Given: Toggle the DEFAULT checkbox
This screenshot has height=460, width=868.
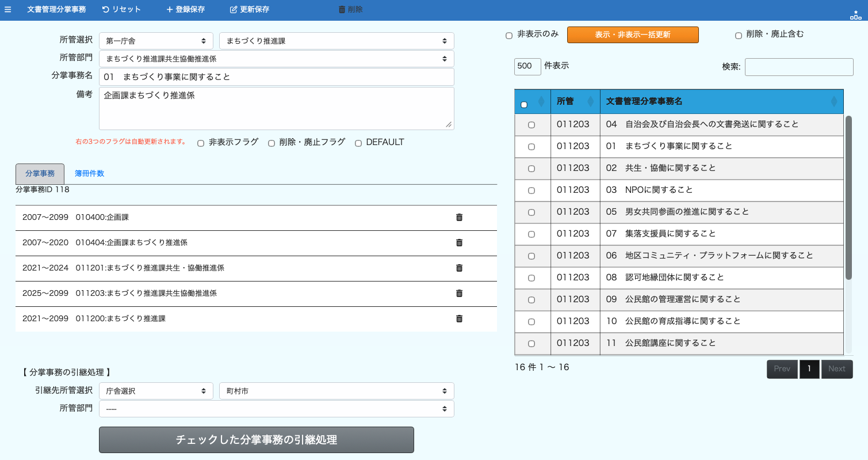Looking at the screenshot, I should [358, 143].
